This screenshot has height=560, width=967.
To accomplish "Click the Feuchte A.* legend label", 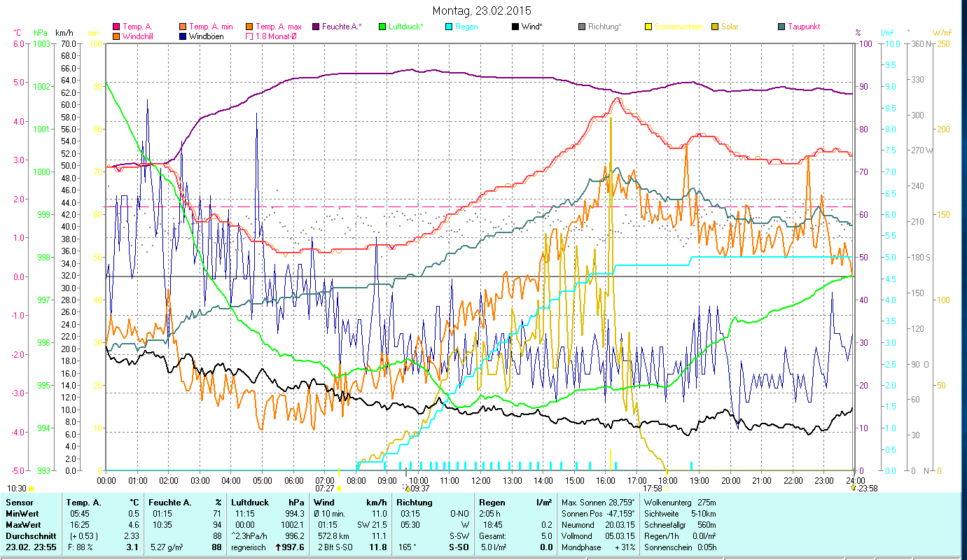I will click(342, 27).
